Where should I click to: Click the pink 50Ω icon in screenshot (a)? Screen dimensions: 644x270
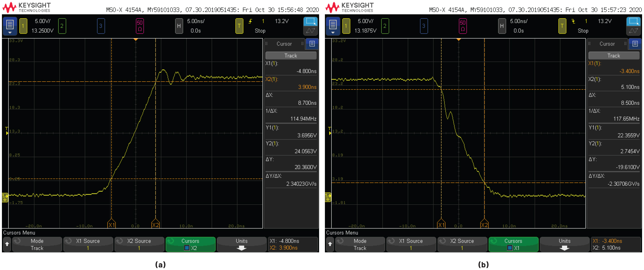tap(140, 26)
